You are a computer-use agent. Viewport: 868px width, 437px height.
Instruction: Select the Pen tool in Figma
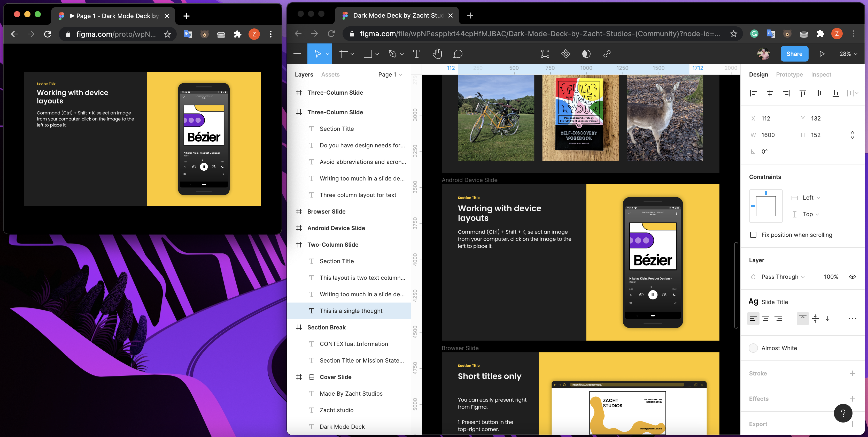(x=392, y=54)
